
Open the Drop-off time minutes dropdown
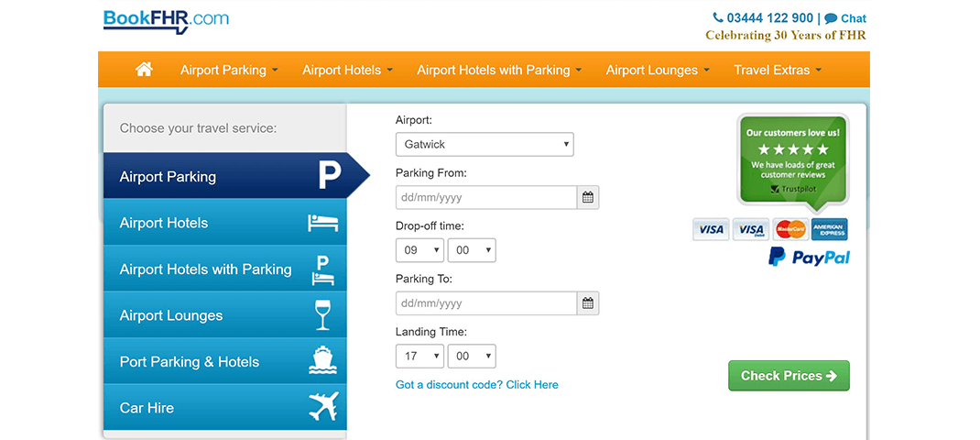pyautogui.click(x=472, y=250)
